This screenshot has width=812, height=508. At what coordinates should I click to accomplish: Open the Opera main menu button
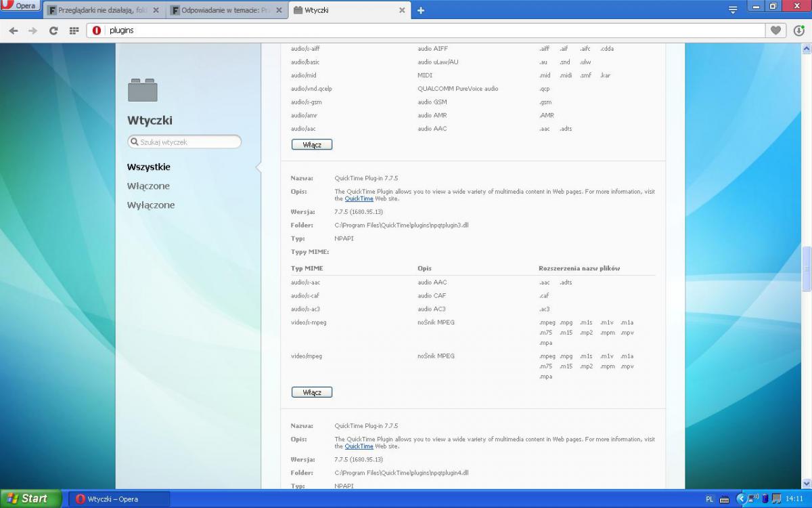click(x=19, y=6)
